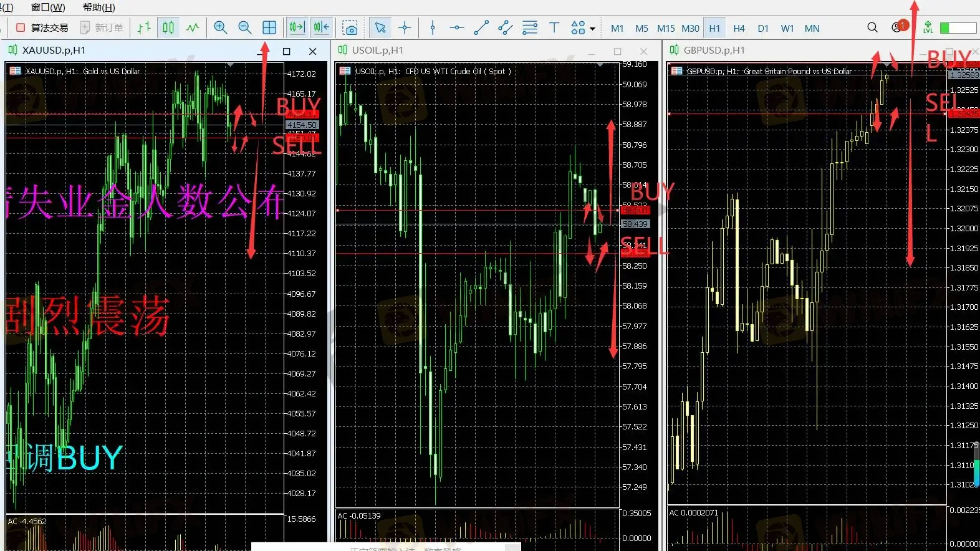Switch timeframe to M15
The image size is (980, 551).
[666, 28]
